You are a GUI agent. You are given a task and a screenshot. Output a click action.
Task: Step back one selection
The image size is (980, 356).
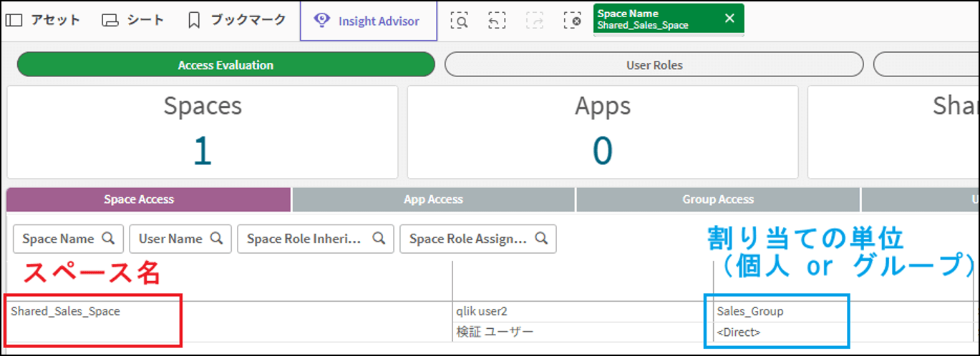497,21
